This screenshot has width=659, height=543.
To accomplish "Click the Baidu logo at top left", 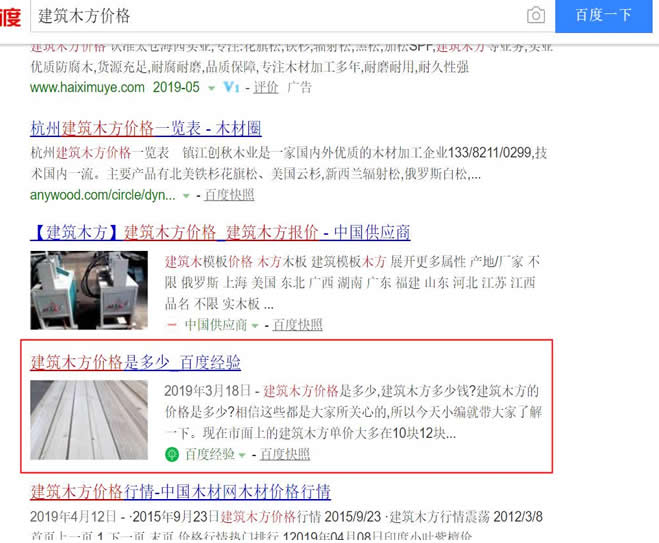I will pos(10,16).
